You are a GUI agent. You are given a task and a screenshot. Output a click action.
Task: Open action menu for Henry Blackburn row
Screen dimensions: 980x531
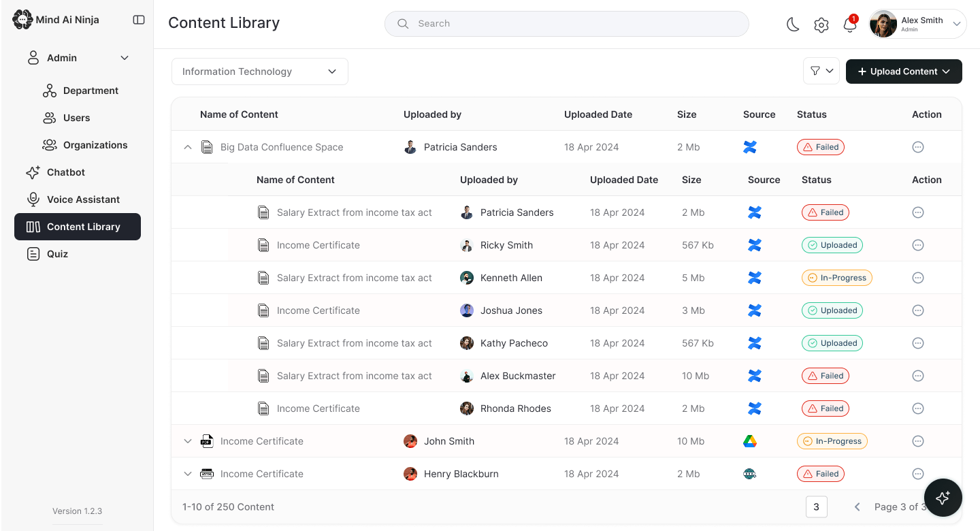[x=918, y=474]
